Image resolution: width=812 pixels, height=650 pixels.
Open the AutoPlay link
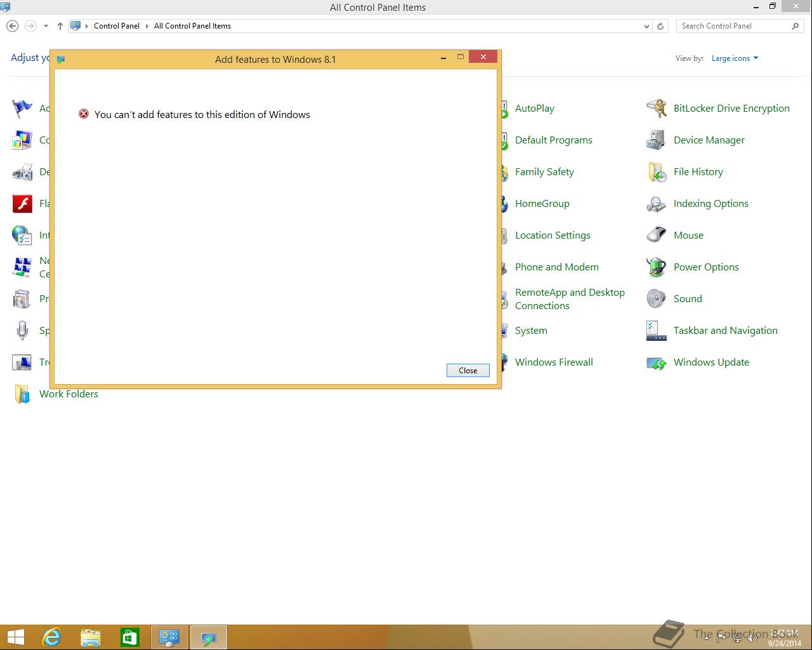point(535,109)
